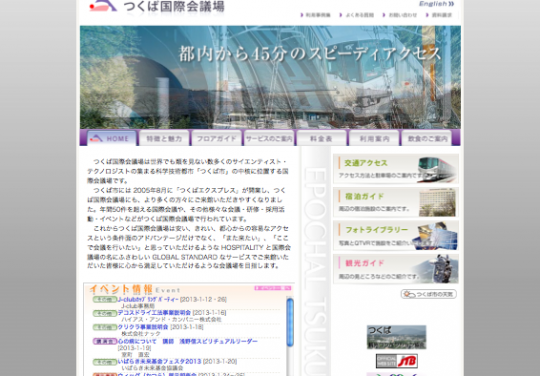
Task: Open the 利用事例集 top link
Action: coord(315,15)
